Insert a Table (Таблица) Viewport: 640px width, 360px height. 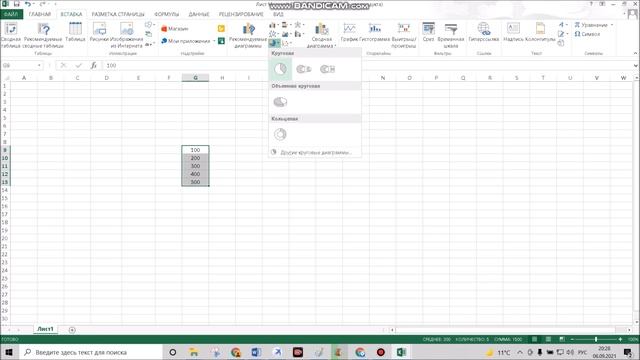(x=75, y=33)
